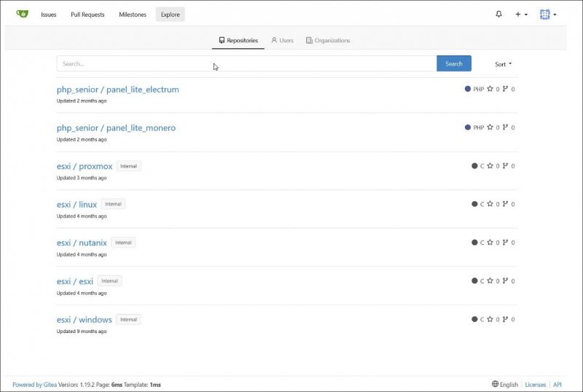Click the globe language icon in footer
583x392 pixels.
tap(496, 384)
